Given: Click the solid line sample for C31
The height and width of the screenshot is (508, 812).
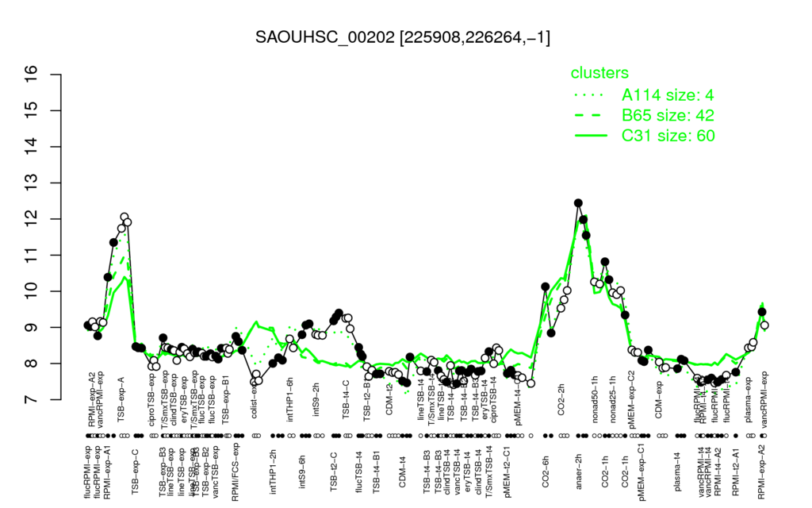Looking at the screenshot, I should (590, 136).
